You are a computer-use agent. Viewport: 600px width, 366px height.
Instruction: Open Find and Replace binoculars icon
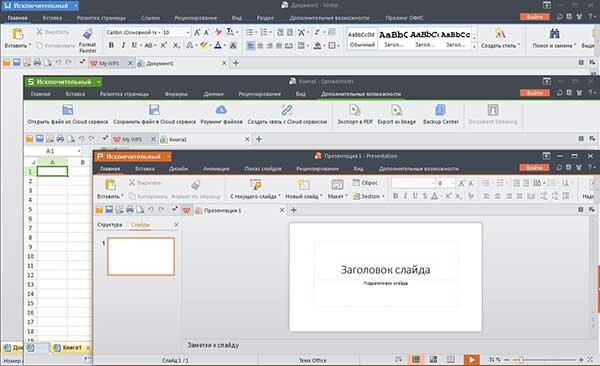click(554, 34)
